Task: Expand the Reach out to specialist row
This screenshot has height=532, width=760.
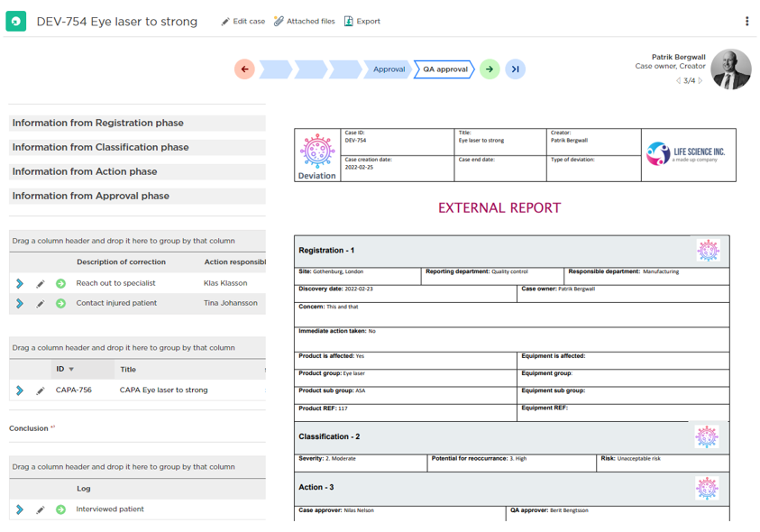Action: (x=20, y=284)
